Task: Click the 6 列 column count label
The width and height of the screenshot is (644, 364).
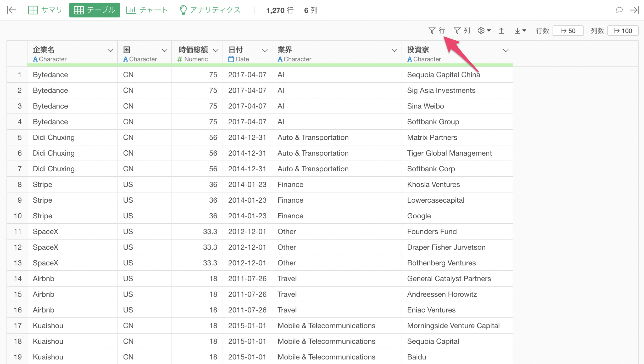Action: click(311, 10)
